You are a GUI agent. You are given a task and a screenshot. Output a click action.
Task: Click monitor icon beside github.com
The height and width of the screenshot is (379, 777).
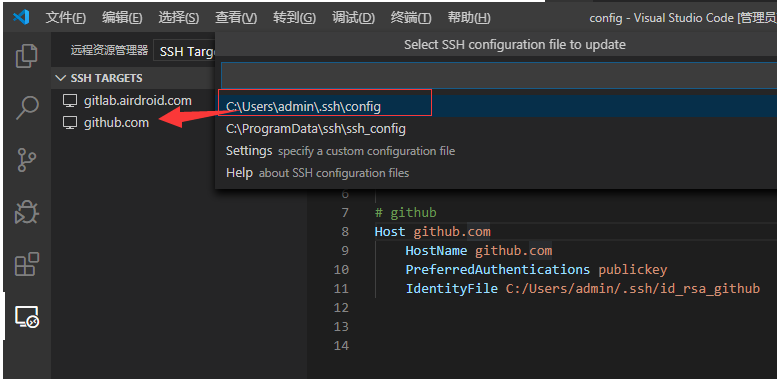[70, 123]
